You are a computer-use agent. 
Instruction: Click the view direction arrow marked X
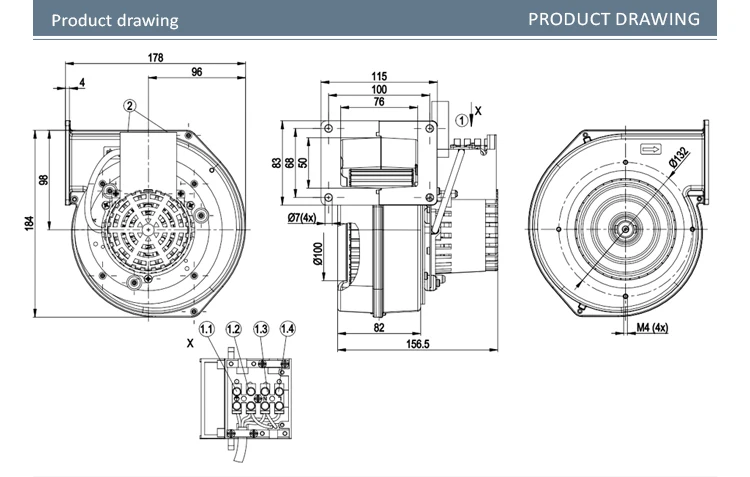(x=474, y=114)
